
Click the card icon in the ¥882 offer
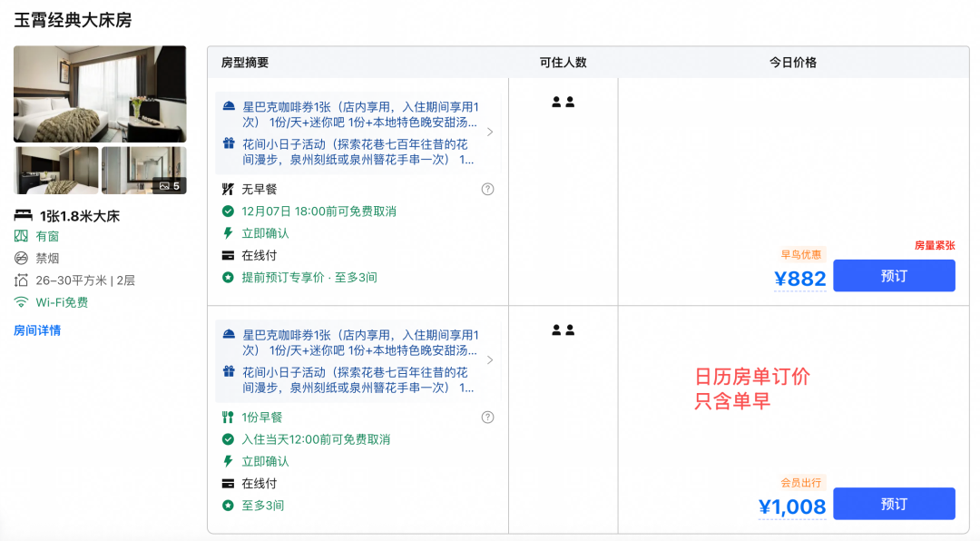click(x=228, y=256)
